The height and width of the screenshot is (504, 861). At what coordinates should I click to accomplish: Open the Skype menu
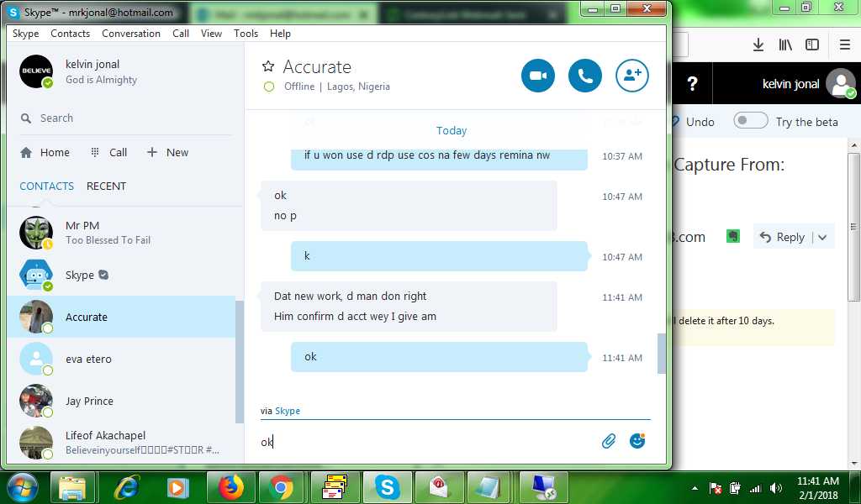point(26,34)
